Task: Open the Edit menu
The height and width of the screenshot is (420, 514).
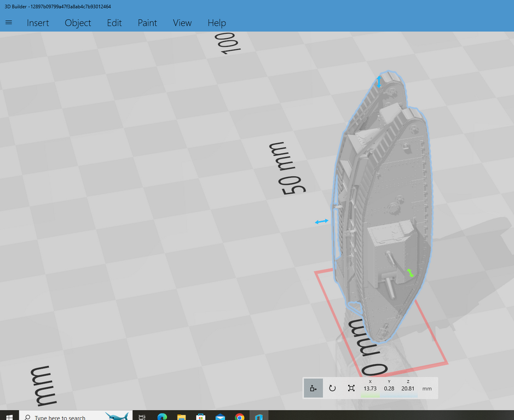Action: pyautogui.click(x=114, y=23)
